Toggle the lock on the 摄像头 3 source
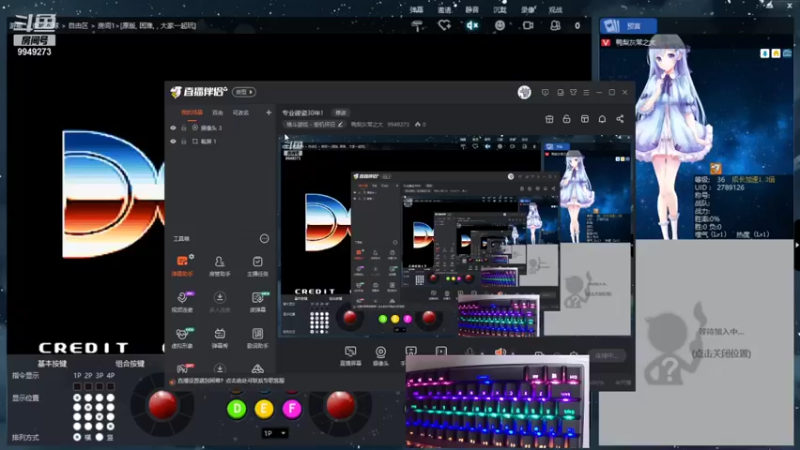Viewport: 800px width, 450px height. click(x=184, y=128)
